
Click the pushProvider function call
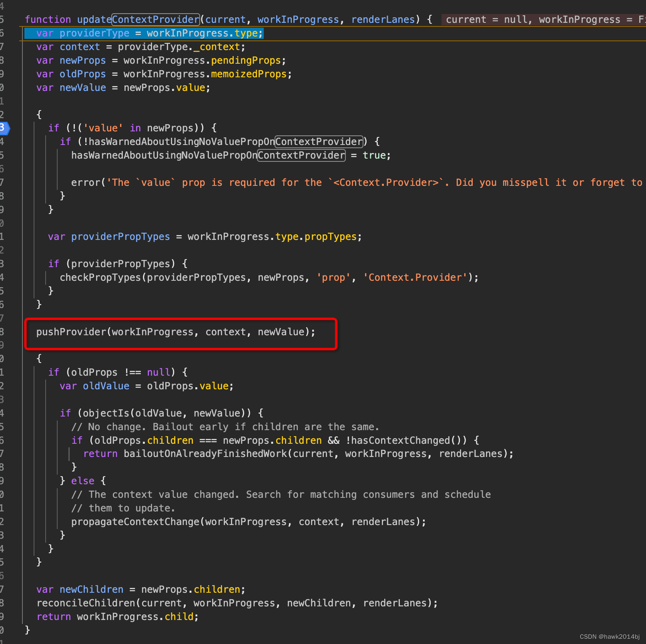[71, 332]
